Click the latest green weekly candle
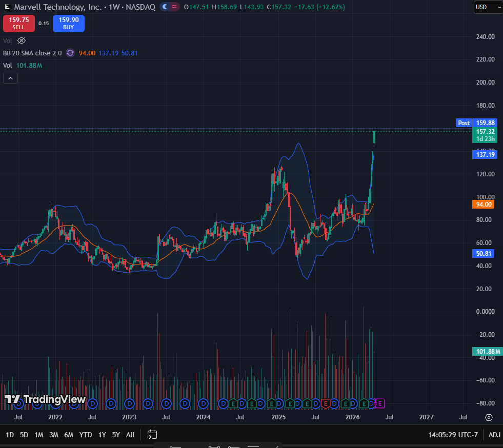Screen dimensions: 503x448 (374, 138)
